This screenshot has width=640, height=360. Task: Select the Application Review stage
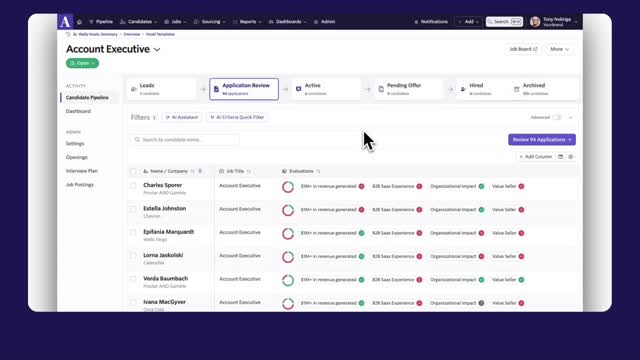(x=244, y=89)
